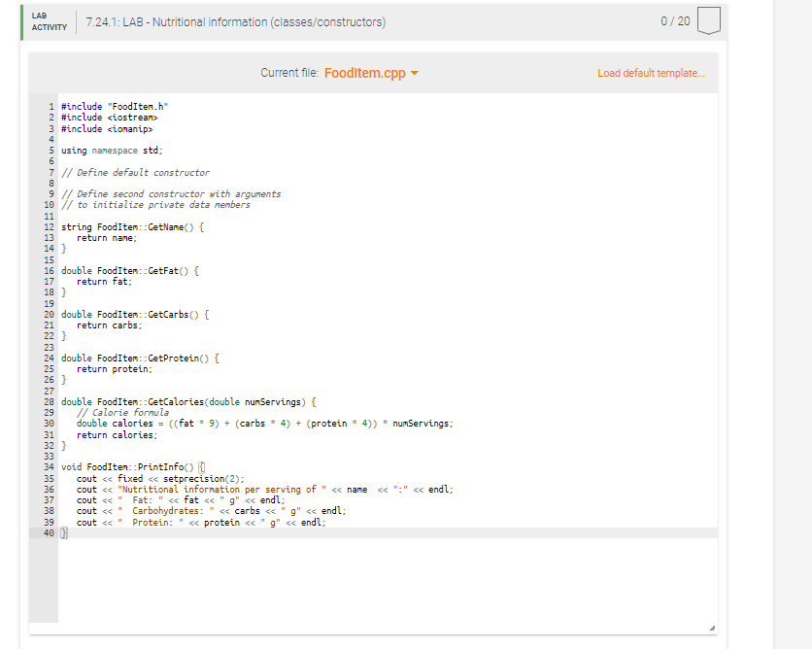This screenshot has width=812, height=649.
Task: Place cursor on #include <iostream> line
Action: (x=109, y=118)
